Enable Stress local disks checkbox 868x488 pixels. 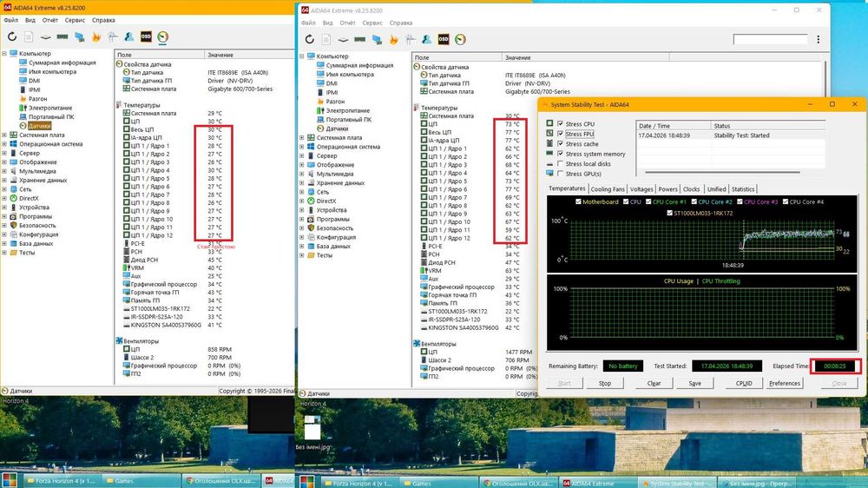(561, 163)
